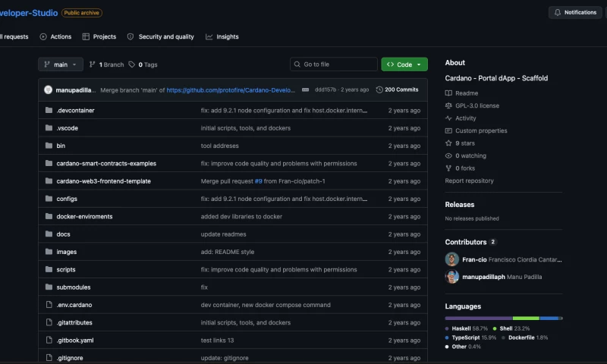Viewport: 607px width, 364px height.
Task: Click manupadilla author avatar in commit row
Action: (x=48, y=89)
